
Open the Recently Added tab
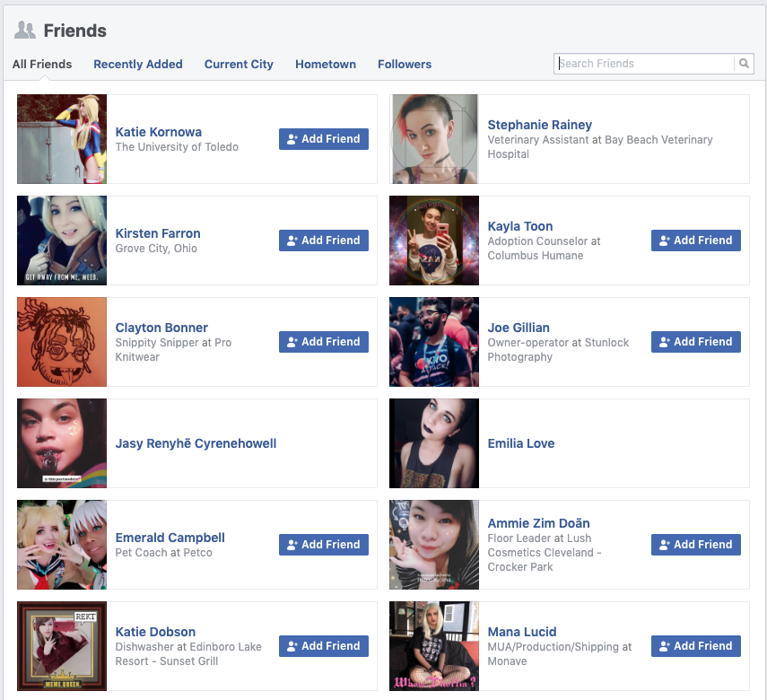(x=138, y=64)
